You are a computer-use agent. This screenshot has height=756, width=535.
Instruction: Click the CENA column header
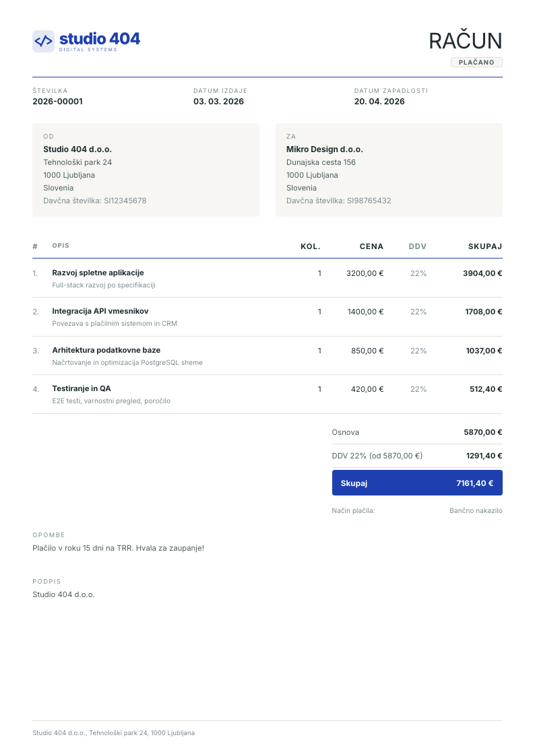click(x=371, y=246)
